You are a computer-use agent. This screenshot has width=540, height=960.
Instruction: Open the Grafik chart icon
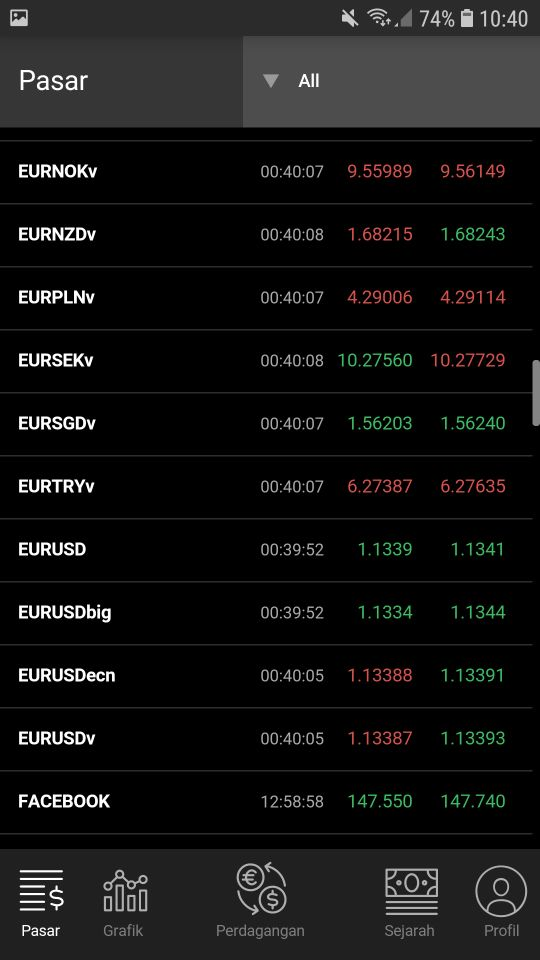126,891
